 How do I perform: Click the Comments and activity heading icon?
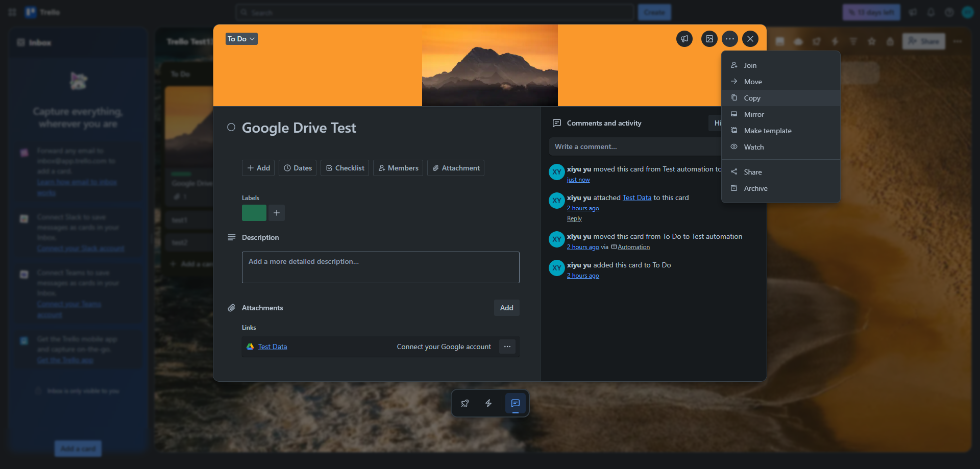tap(557, 123)
